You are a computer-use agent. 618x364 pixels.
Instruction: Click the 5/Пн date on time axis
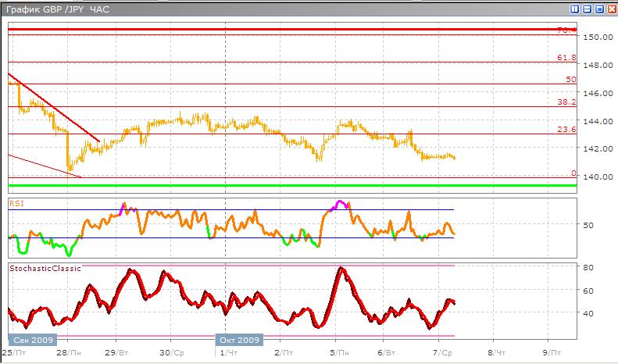pos(336,353)
